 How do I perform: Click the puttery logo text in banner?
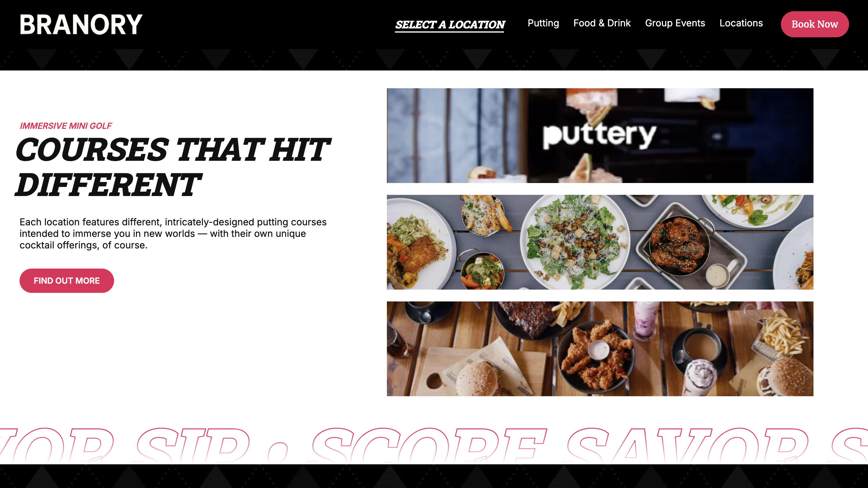pos(599,135)
